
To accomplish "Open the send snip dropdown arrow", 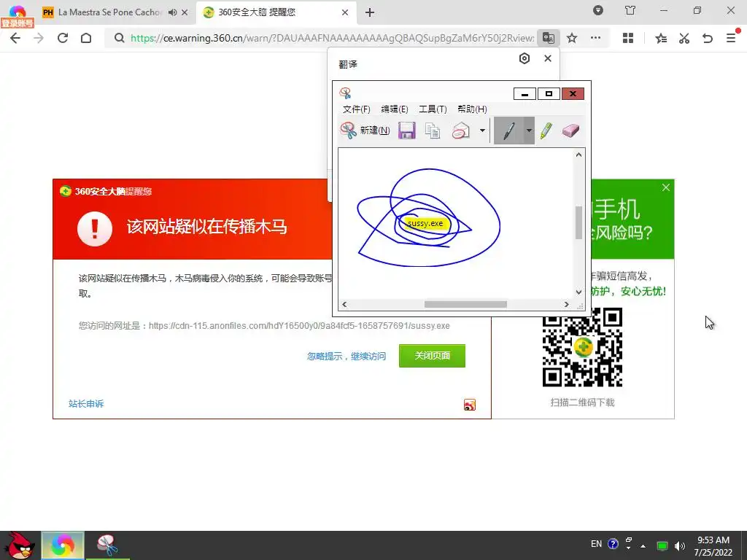I will pos(482,130).
